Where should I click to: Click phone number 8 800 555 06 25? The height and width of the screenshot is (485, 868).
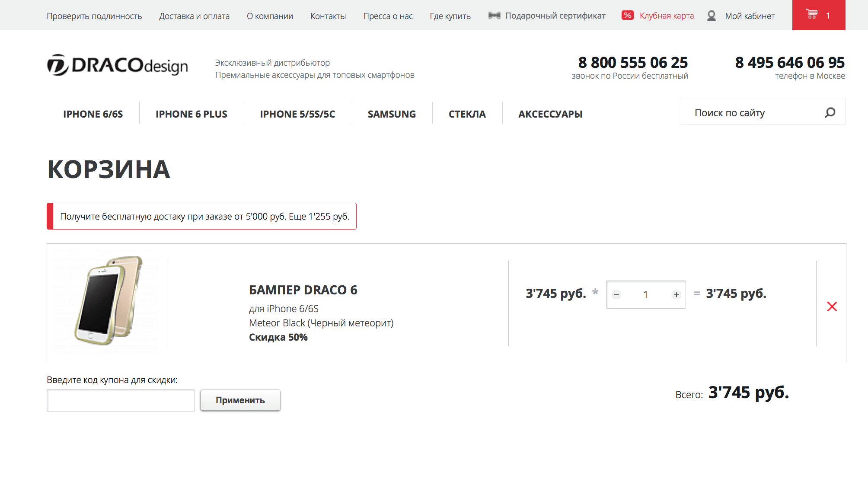pyautogui.click(x=633, y=63)
